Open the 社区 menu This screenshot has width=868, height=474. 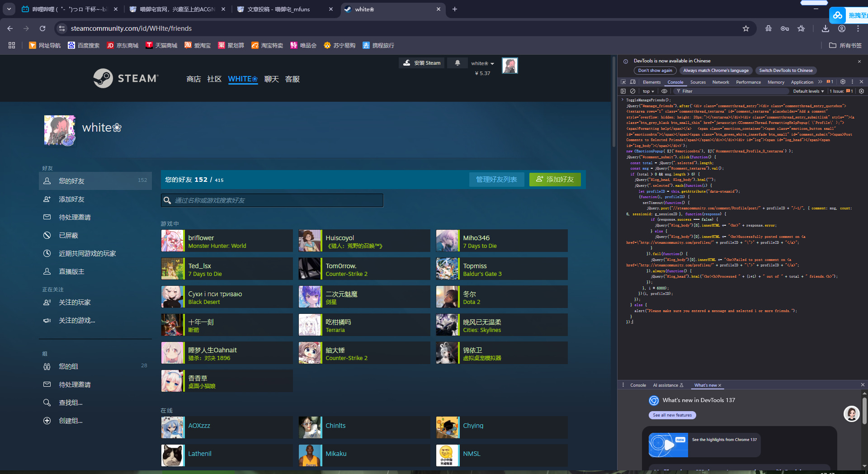214,79
